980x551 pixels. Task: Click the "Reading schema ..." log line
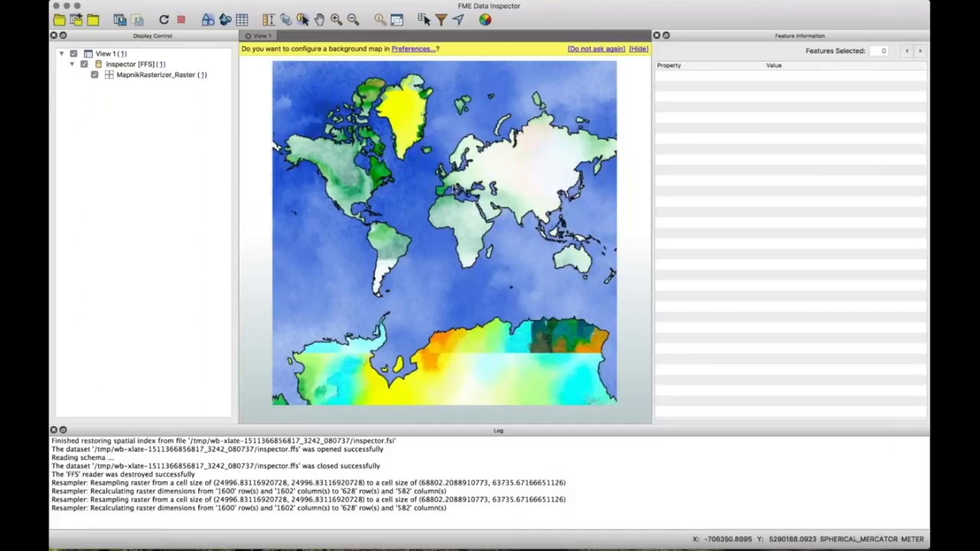click(x=82, y=458)
